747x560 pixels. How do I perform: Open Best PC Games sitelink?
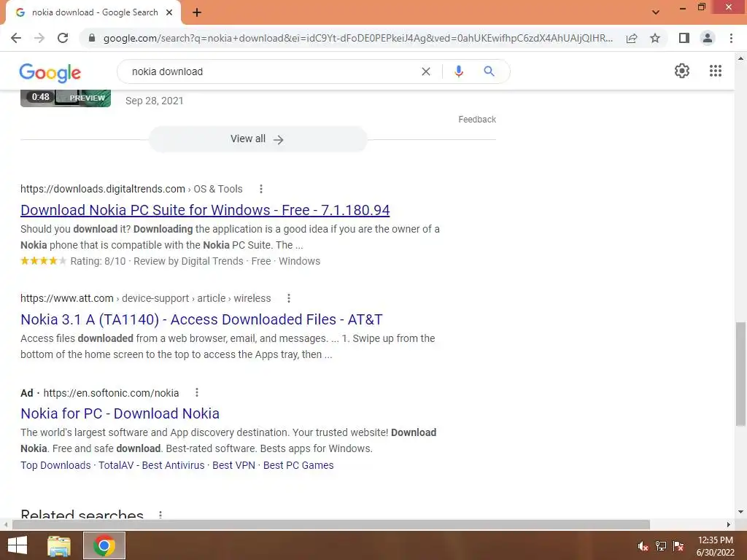[x=298, y=465]
